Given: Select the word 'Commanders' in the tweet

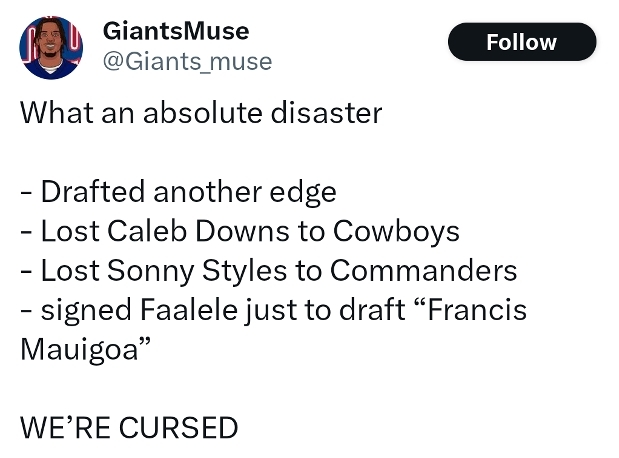Looking at the screenshot, I should tap(424, 270).
